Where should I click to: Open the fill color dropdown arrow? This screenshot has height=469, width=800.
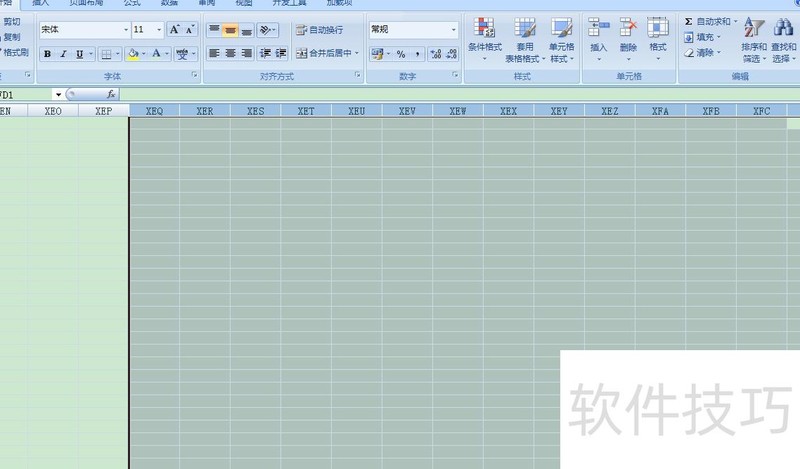click(x=144, y=54)
